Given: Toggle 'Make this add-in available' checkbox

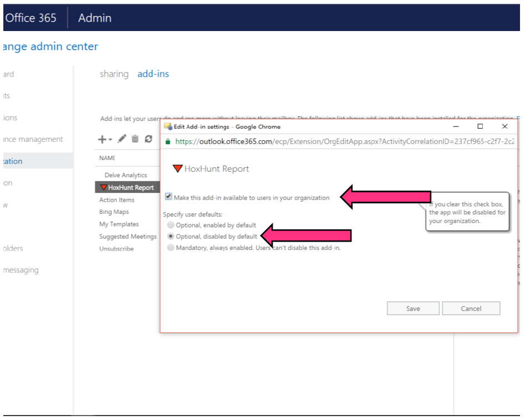Looking at the screenshot, I should pyautogui.click(x=169, y=197).
